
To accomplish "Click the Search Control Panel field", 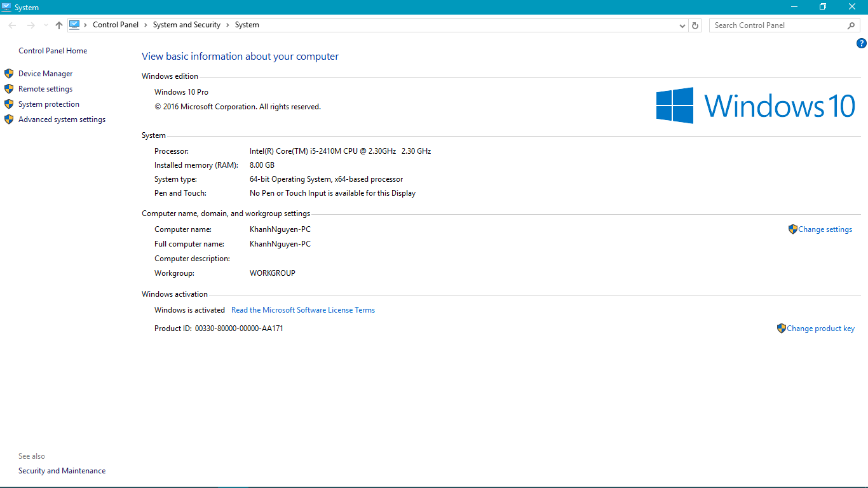I will [x=778, y=25].
